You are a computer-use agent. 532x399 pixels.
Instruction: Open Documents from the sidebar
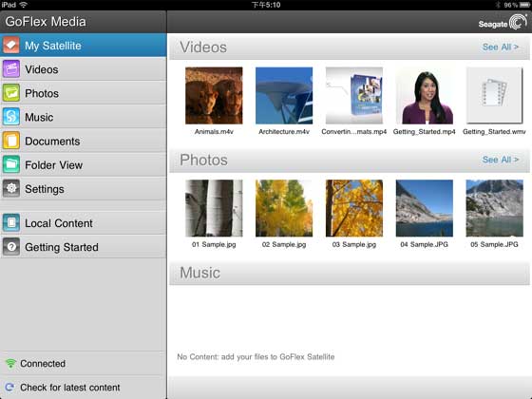[84, 141]
